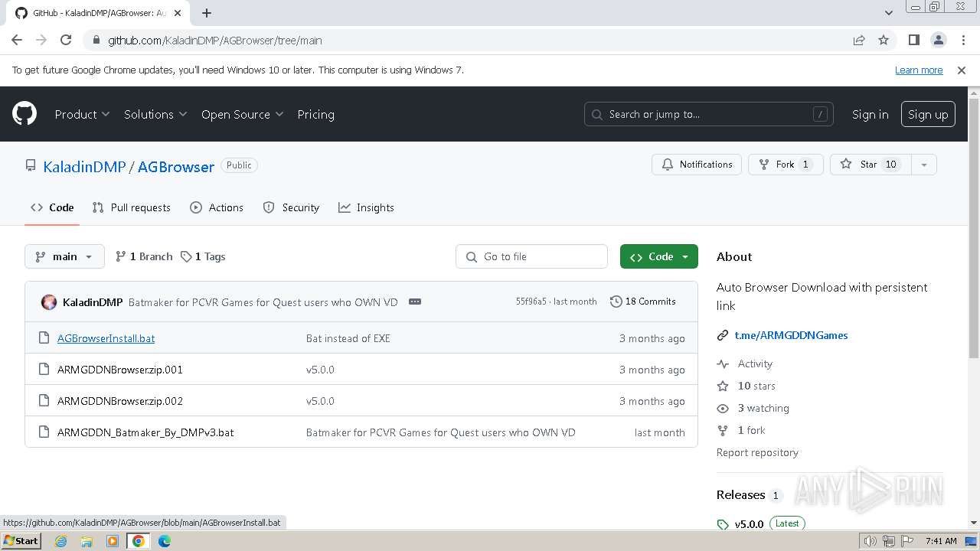Screen dimensions: 980x551
Task: Click the Notifications button
Action: point(697,165)
